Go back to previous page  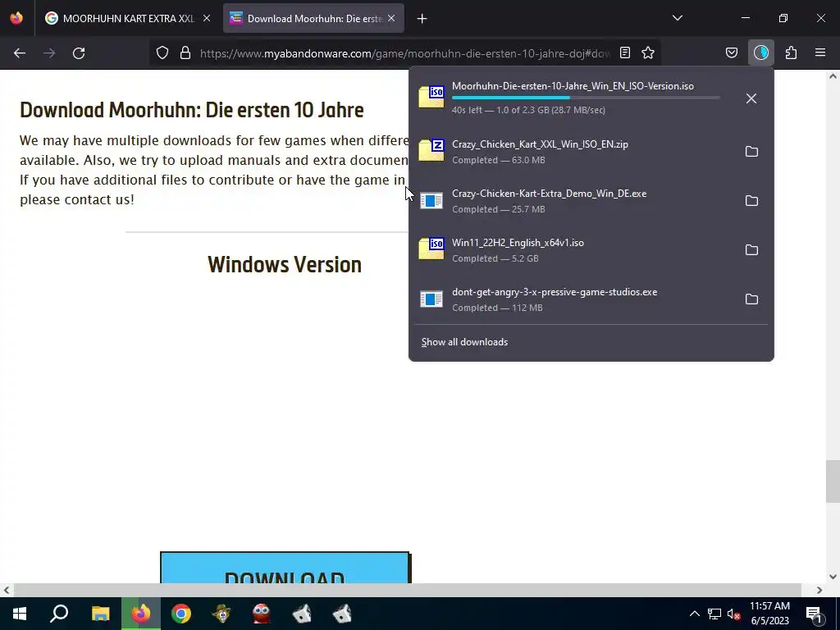click(20, 53)
